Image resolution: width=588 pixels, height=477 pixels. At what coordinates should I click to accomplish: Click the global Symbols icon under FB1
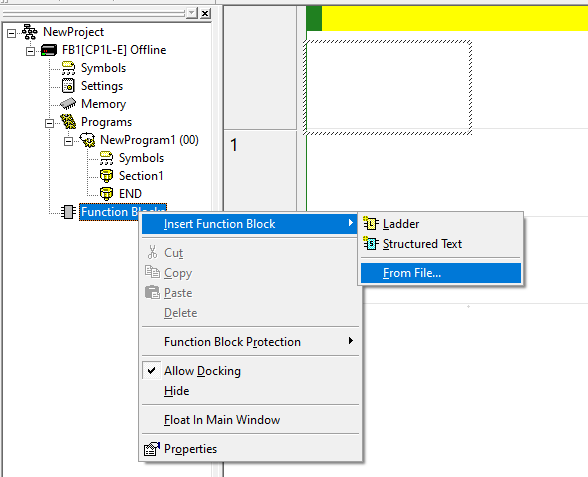[x=68, y=68]
